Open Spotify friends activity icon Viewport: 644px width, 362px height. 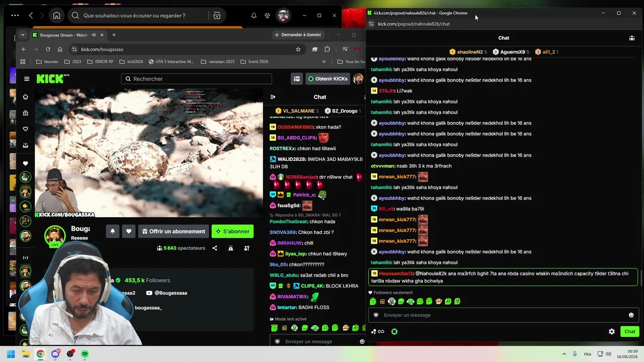click(267, 16)
